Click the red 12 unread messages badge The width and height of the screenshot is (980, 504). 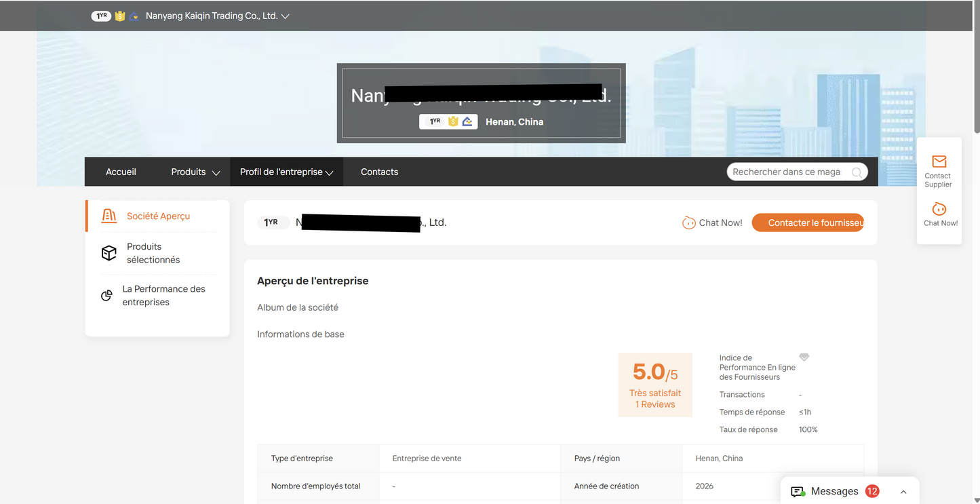click(872, 491)
